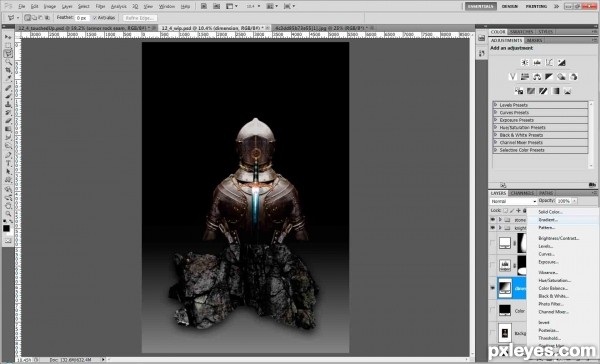Click the Mini Bridge icon in menu bar
Screen dimensions: 600x364
(x=217, y=7)
